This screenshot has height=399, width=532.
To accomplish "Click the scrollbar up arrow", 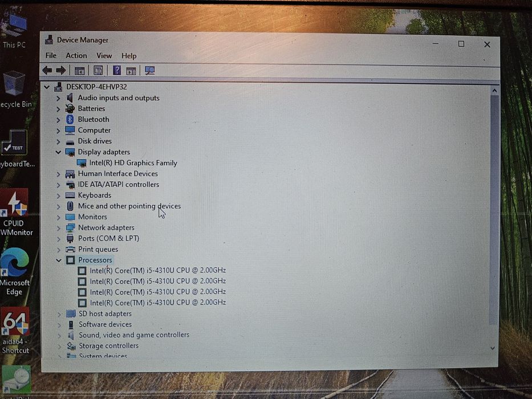I will point(494,91).
